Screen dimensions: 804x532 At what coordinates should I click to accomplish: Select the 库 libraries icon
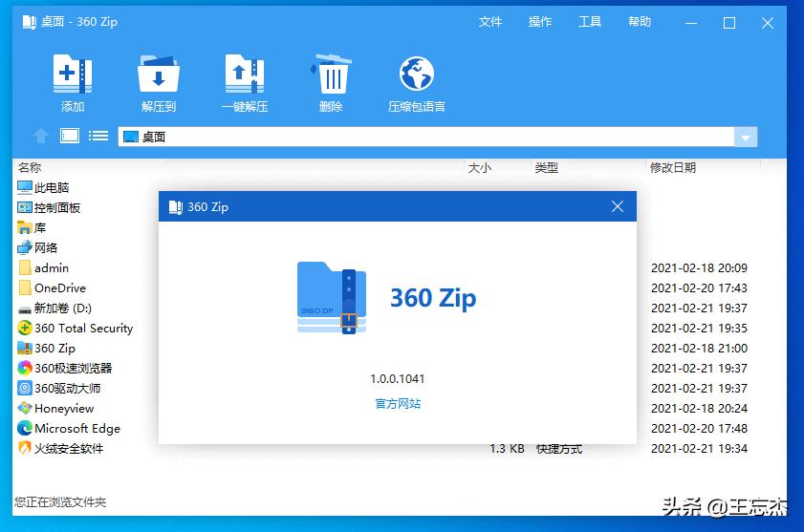25,227
